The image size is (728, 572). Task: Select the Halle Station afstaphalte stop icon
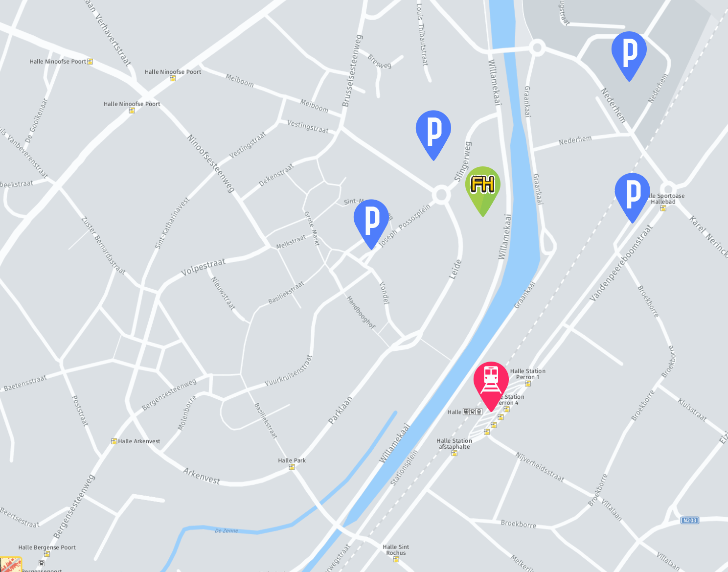click(x=454, y=453)
